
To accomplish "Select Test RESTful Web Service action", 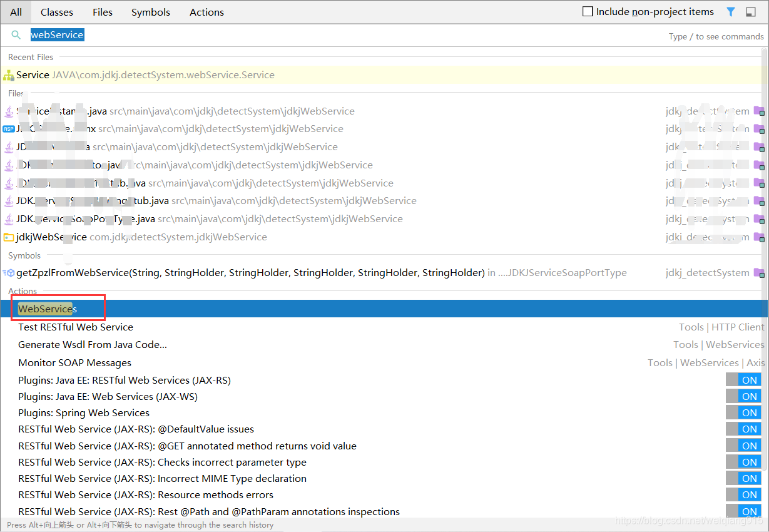I will (75, 327).
